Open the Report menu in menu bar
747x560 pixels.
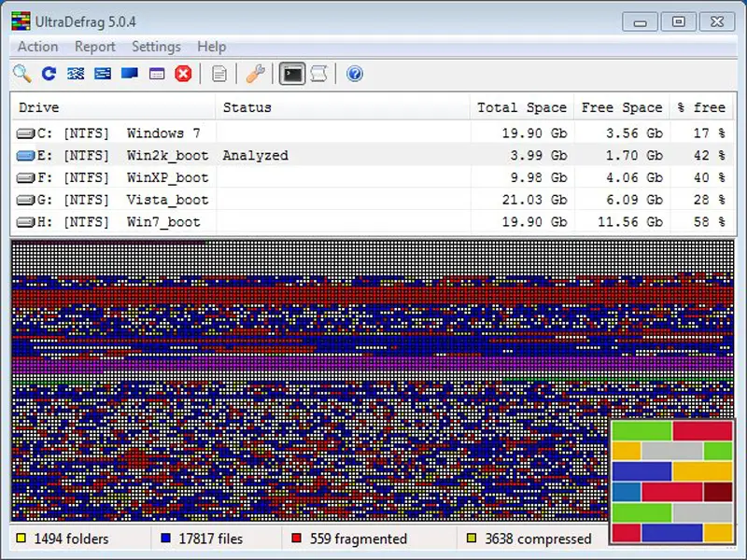coord(95,47)
